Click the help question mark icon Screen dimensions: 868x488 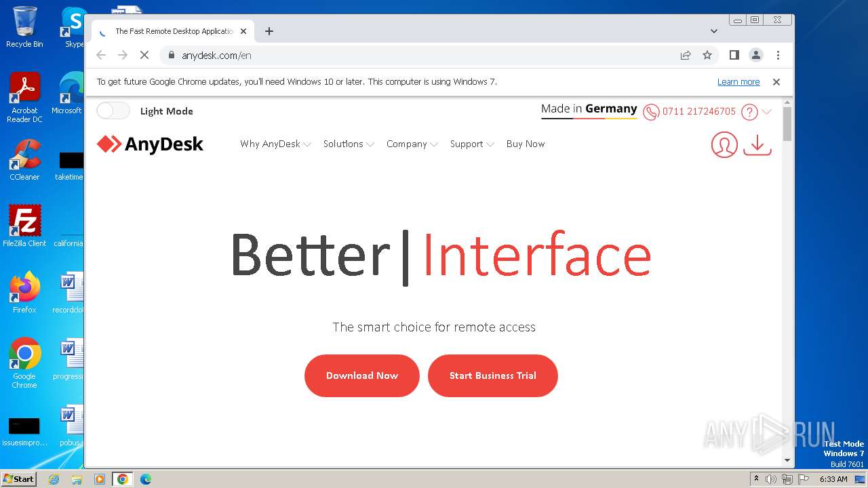(x=749, y=112)
